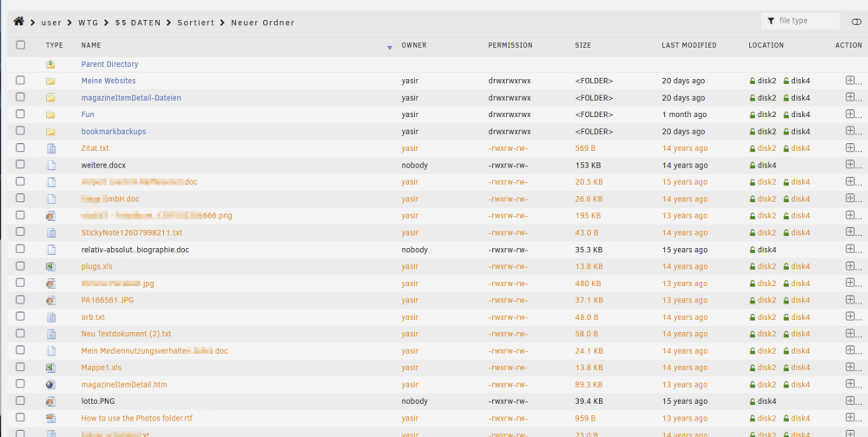
Task: Check the box for weitere.docx
Action: click(x=21, y=164)
